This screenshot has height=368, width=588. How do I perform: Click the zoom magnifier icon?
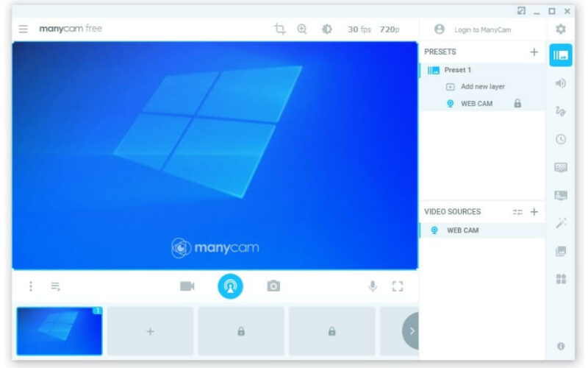click(302, 29)
